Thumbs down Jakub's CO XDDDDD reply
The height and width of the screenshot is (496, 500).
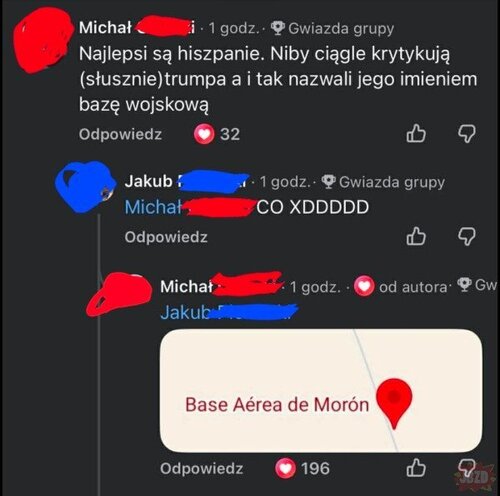(x=466, y=237)
